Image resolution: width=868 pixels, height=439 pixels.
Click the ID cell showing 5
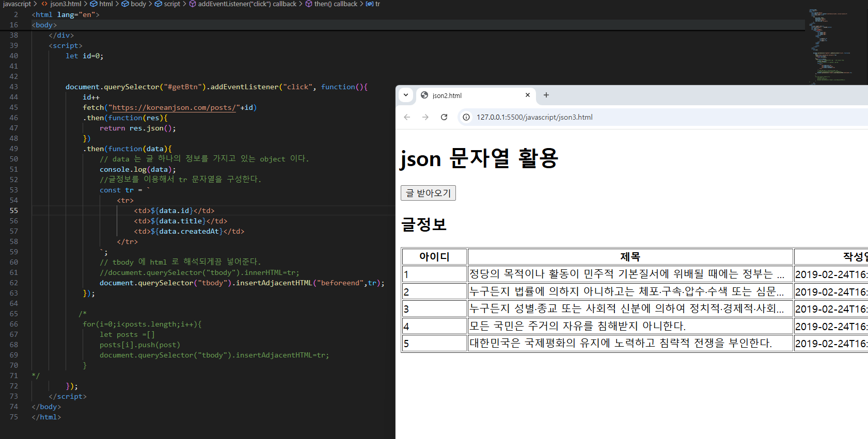click(435, 343)
